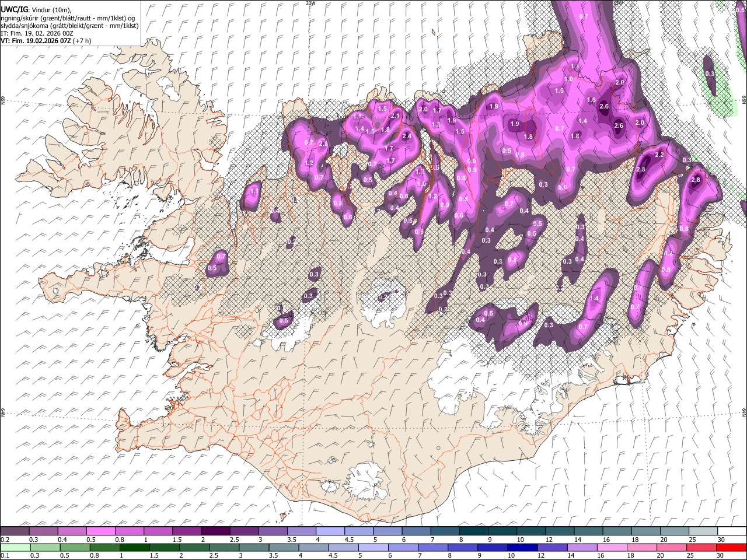Select the 0.8 swatch in the bottom rain legend row
This screenshot has height=560, width=747.
(x=104, y=547)
